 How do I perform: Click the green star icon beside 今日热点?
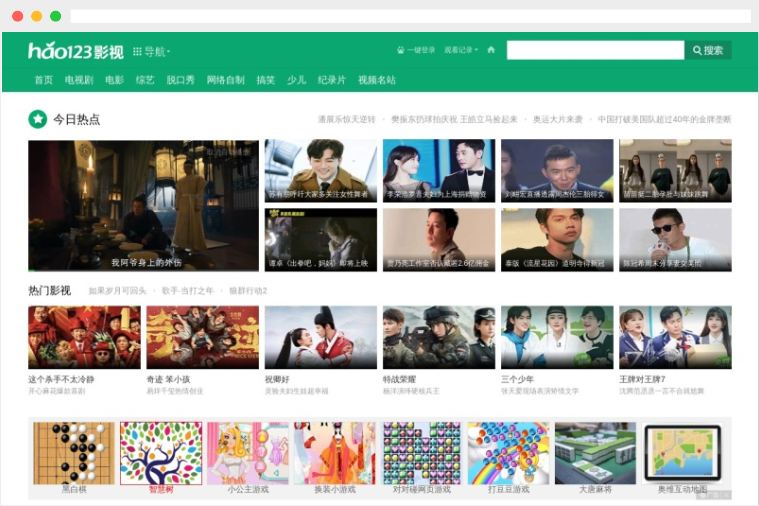(x=38, y=119)
